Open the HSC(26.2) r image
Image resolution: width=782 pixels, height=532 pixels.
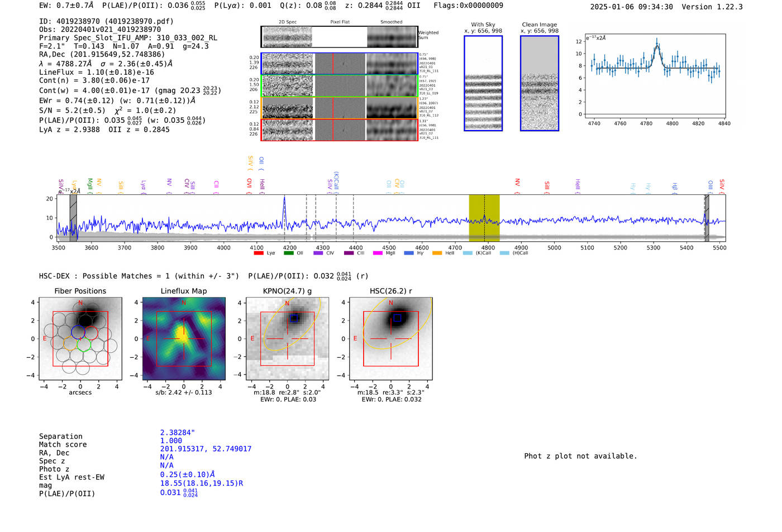click(391, 339)
